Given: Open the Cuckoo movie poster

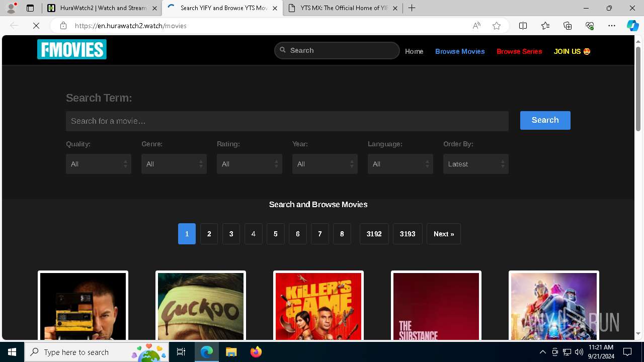Looking at the screenshot, I should pos(201,306).
